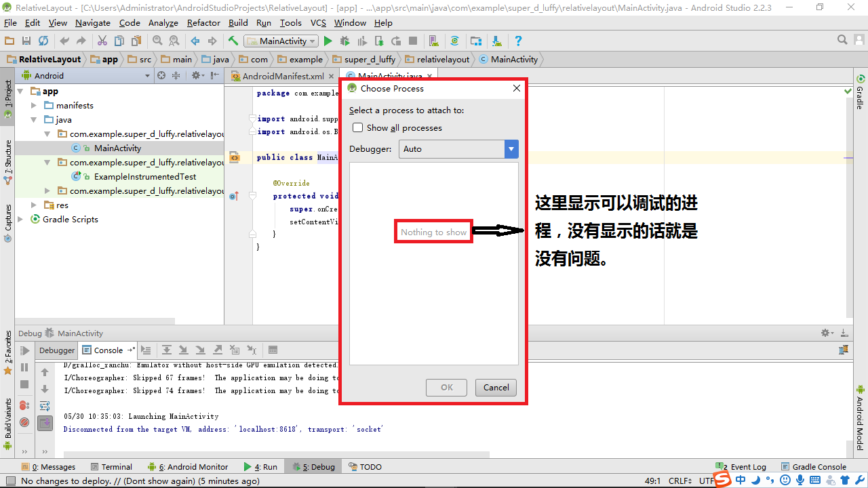Viewport: 868px width, 488px height.
Task: Click Evaluate Expression calculator icon
Action: [273, 350]
